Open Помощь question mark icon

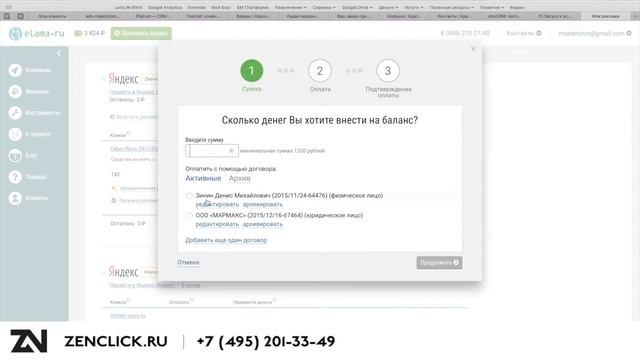click(x=15, y=177)
